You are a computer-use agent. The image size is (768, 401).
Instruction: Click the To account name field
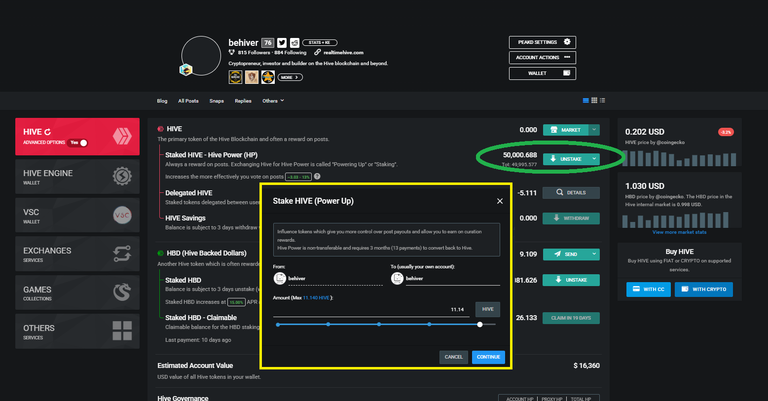tap(453, 279)
